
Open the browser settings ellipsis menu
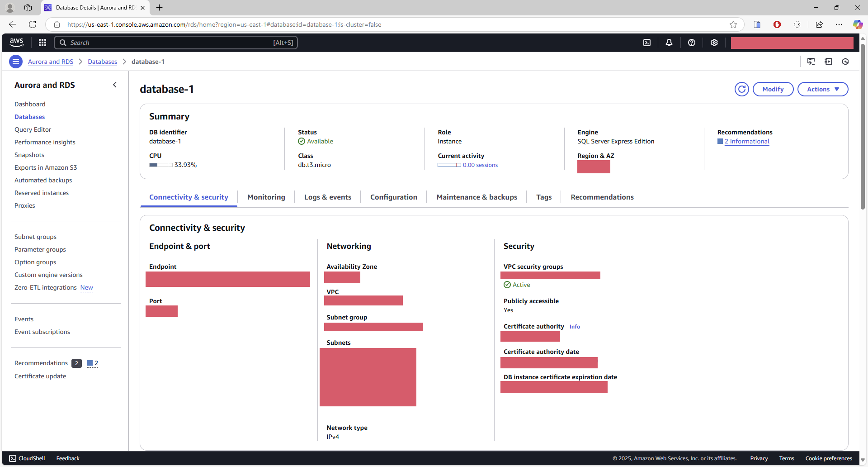[839, 24]
